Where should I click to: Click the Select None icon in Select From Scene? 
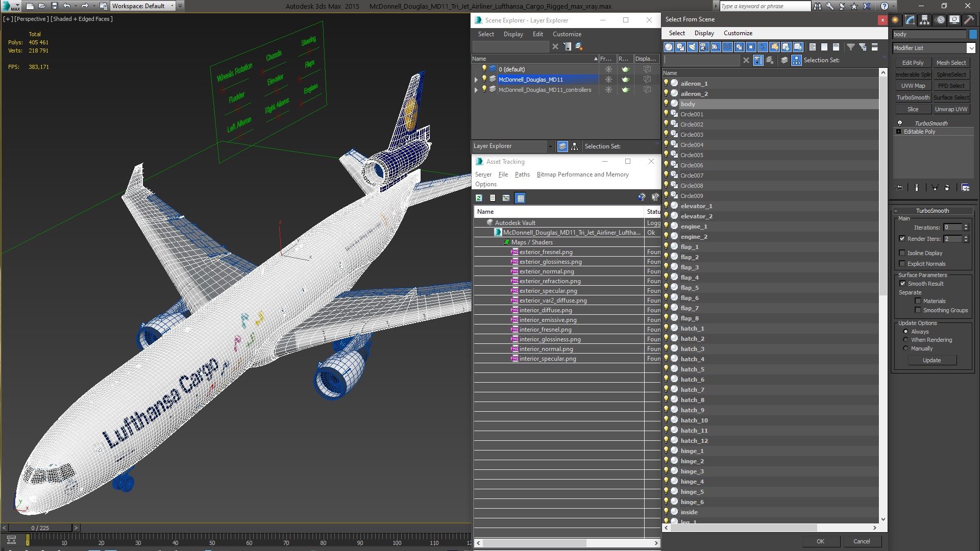coord(824,47)
